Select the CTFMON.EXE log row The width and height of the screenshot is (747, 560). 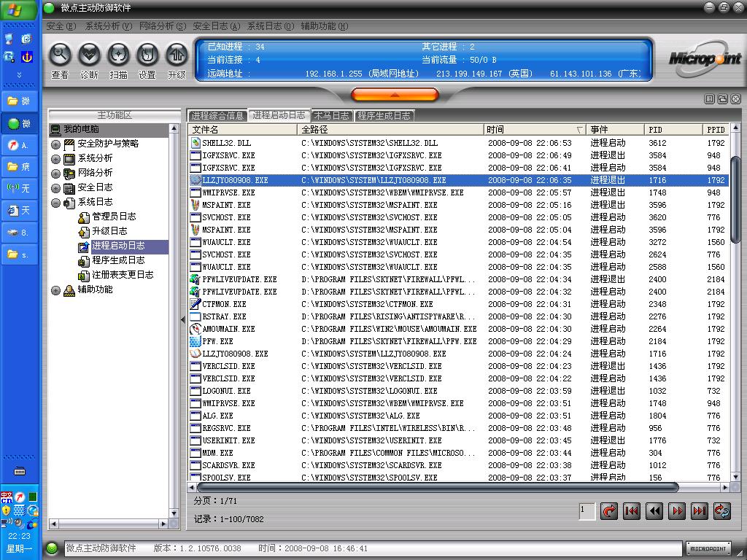[459, 304]
